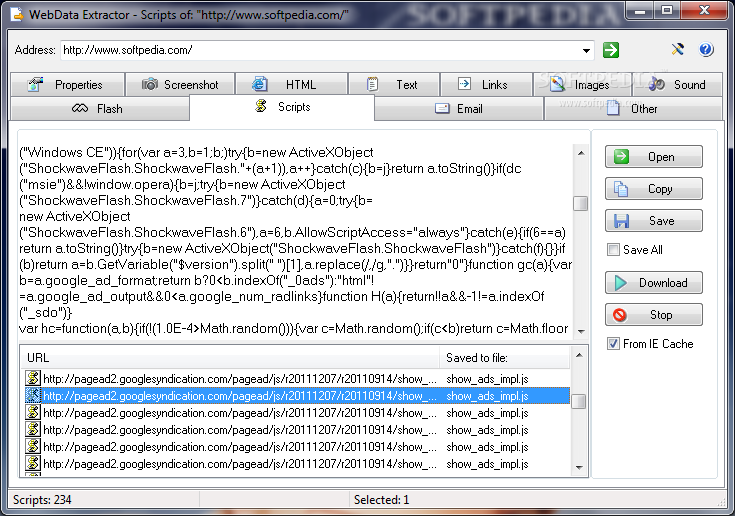
Task: Click the script icon of the sixth row
Action: pyautogui.click(x=32, y=463)
